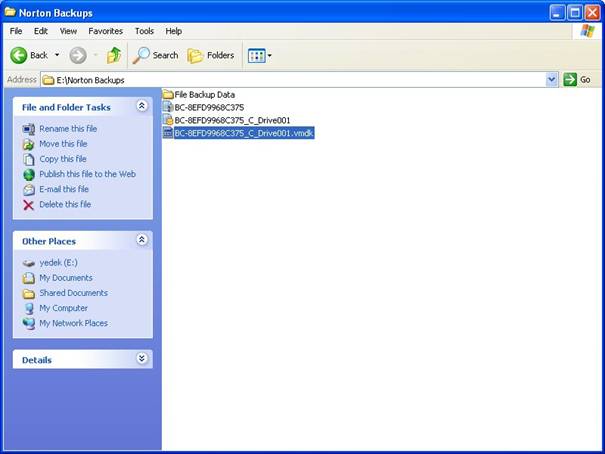Click Copy this file link
This screenshot has width=605, height=454.
click(x=63, y=159)
